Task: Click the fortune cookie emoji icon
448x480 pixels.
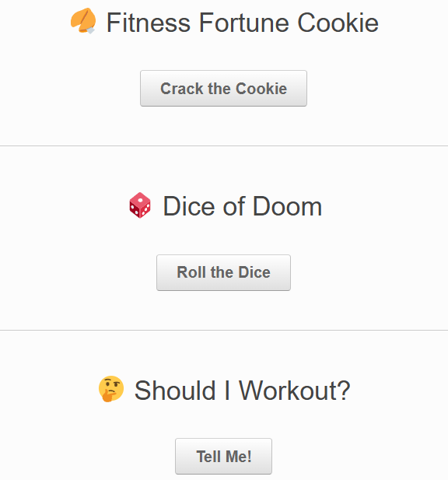Action: click(83, 21)
